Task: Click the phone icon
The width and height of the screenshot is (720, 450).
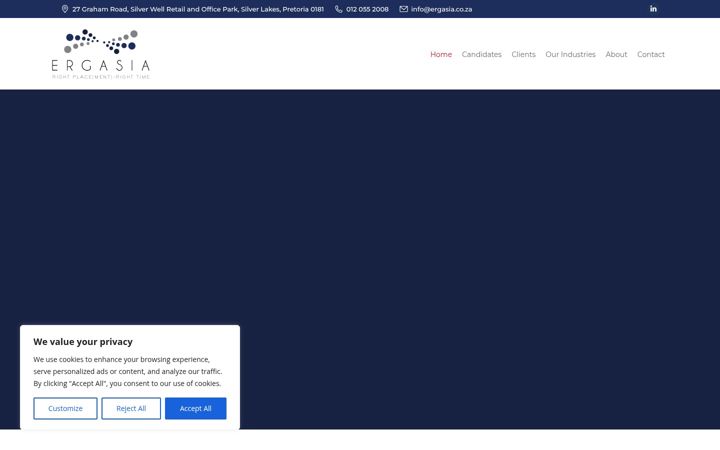Action: tap(338, 9)
